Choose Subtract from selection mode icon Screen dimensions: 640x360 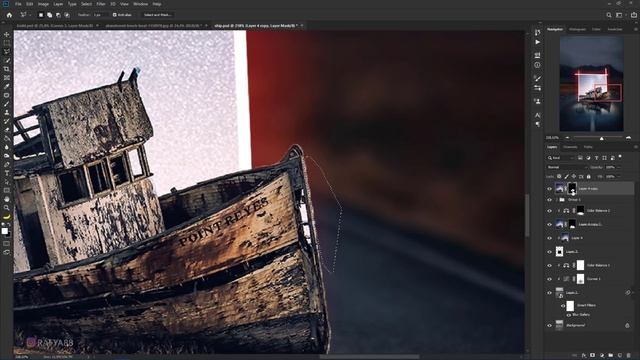pyautogui.click(x=58, y=15)
